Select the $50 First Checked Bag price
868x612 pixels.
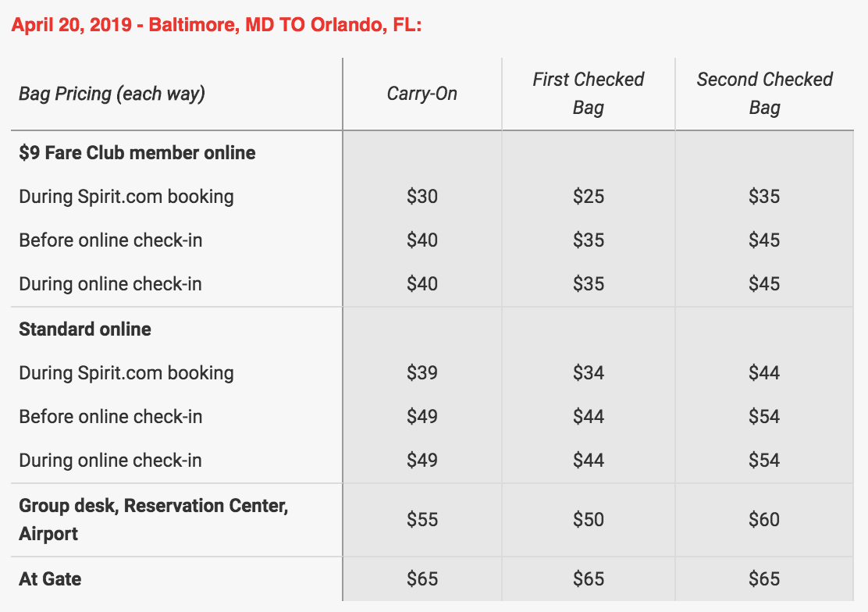[588, 520]
